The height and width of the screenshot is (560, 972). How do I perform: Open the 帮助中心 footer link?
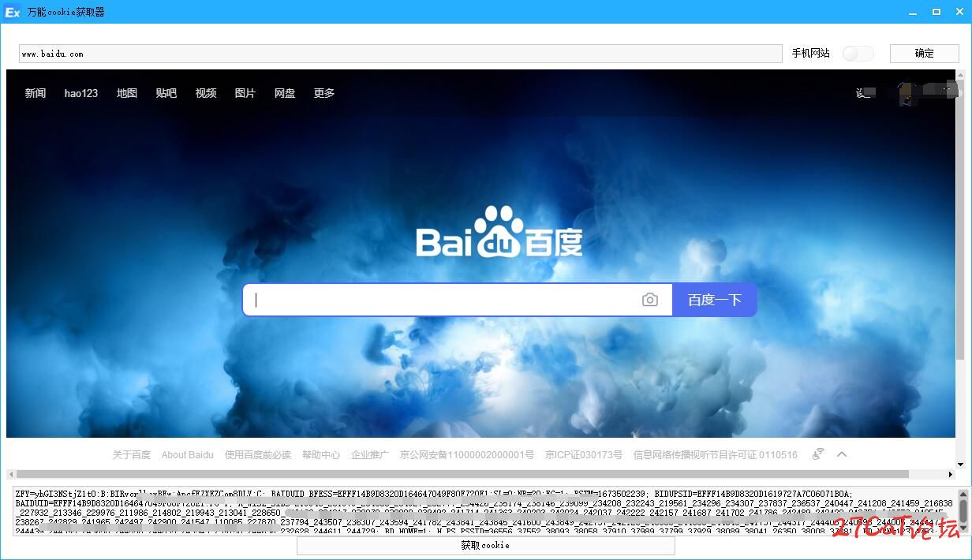[321, 455]
